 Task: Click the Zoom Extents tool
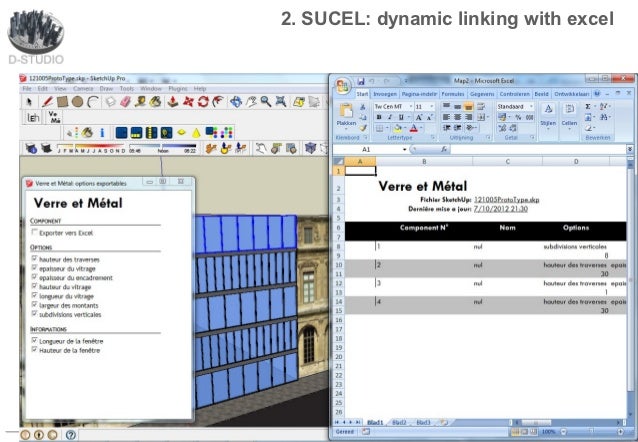click(281, 102)
